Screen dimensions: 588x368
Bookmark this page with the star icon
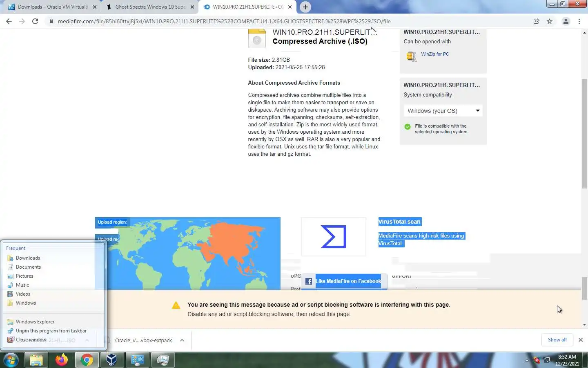(x=550, y=21)
